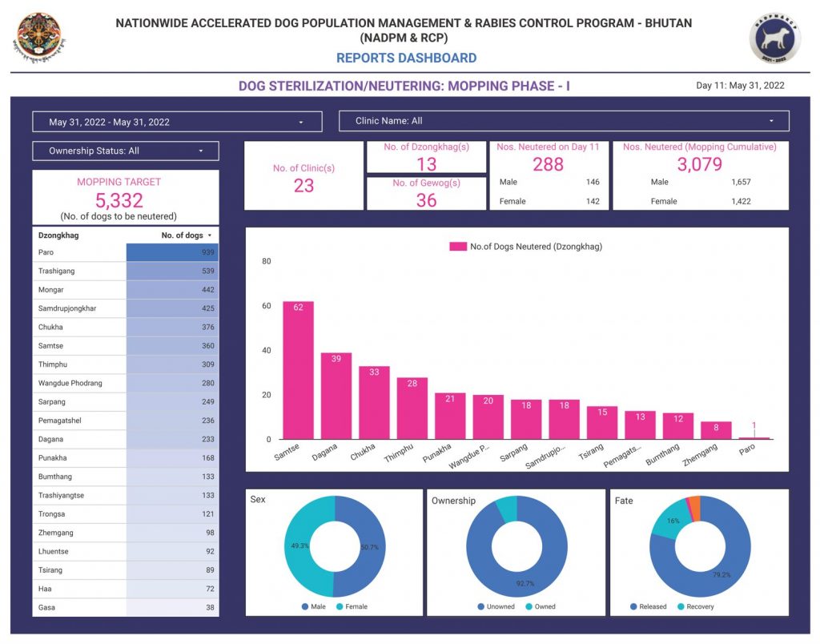
Task: Click the Female legend item under Sex
Action: (x=351, y=607)
